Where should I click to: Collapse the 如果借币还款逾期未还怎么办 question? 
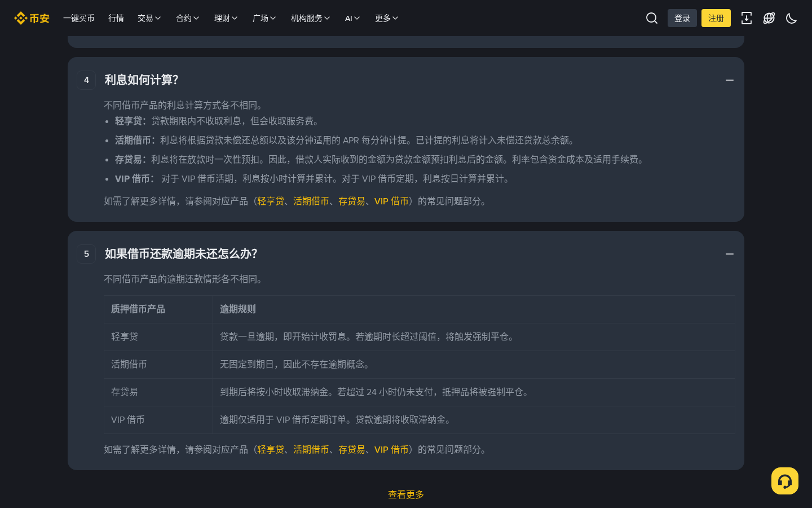730,254
